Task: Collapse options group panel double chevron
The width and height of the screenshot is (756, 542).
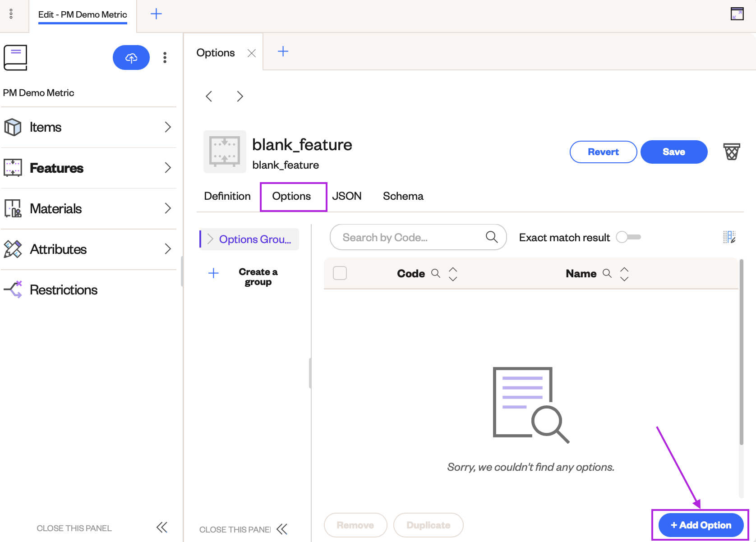Action: (282, 529)
